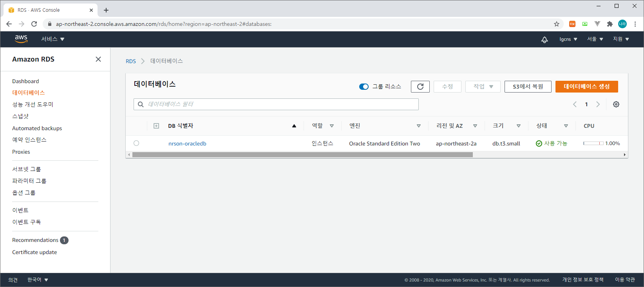This screenshot has height=287, width=644.
Task: Sort by DB identifier ascending arrow
Action: 294,126
